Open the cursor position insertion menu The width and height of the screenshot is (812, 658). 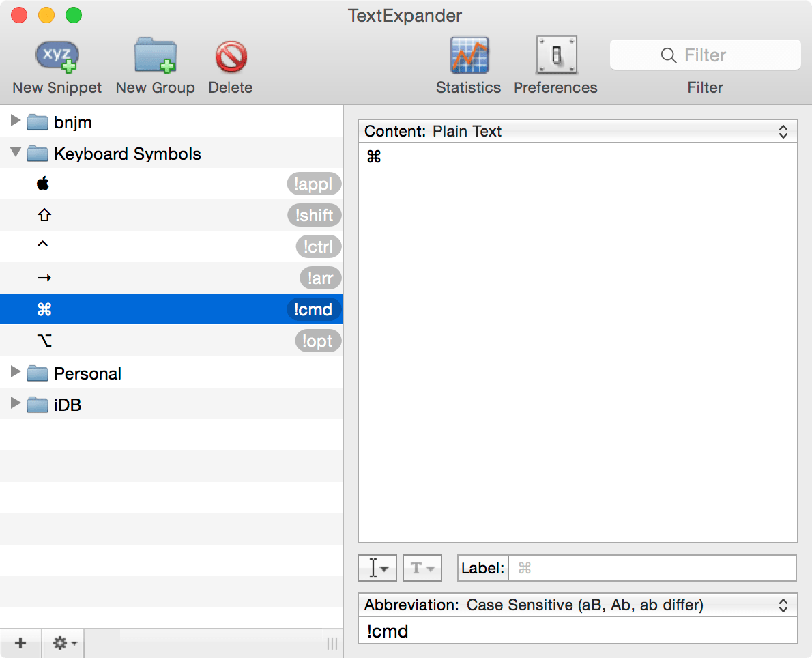377,567
